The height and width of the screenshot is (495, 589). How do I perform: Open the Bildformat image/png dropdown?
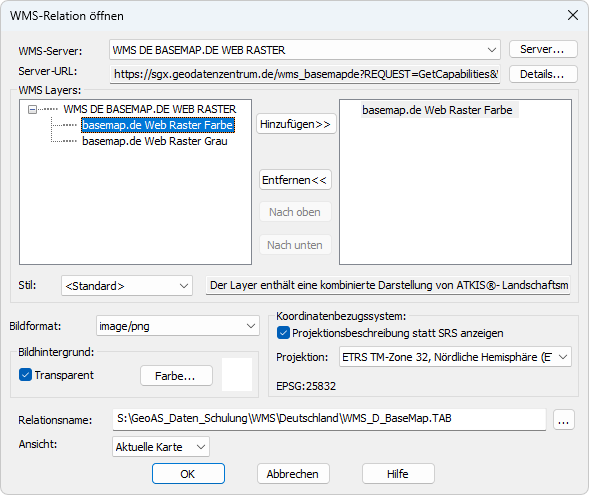tap(178, 326)
